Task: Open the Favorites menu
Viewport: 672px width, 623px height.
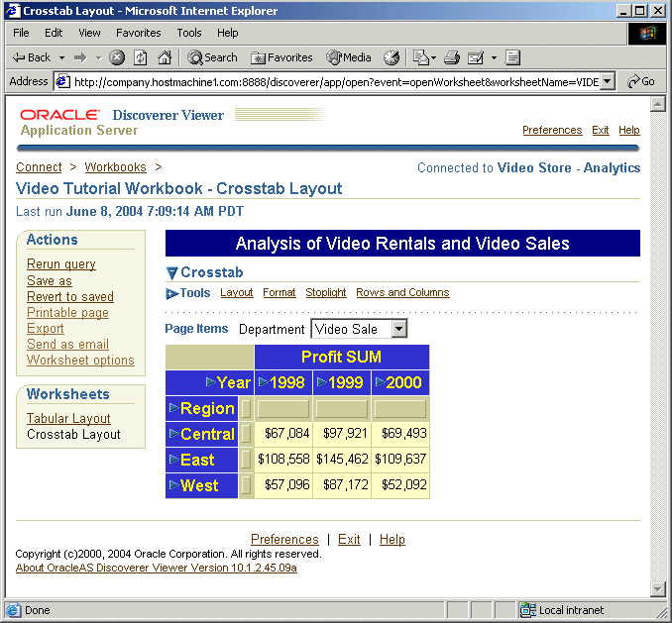Action: [x=139, y=33]
